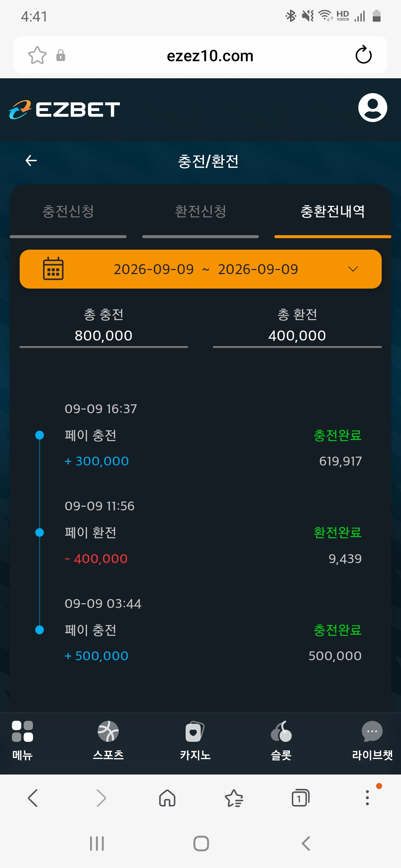
Task: Bookmark the page with the star icon
Action: 37,55
